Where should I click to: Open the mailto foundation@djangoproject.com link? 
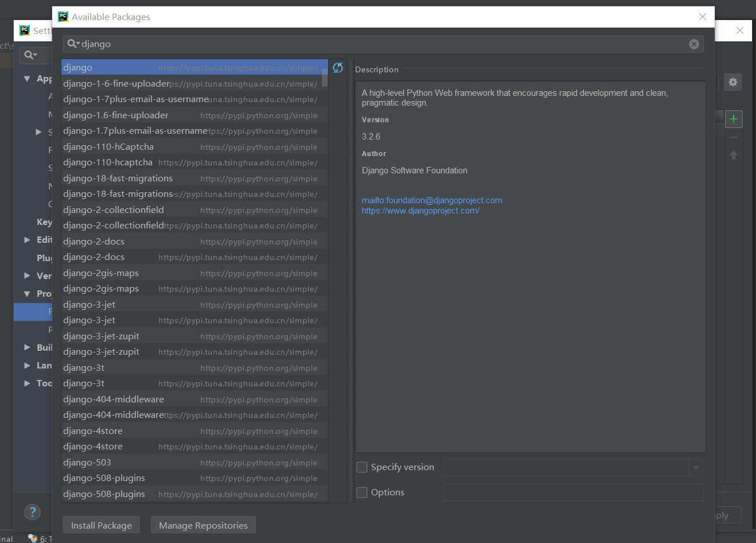pos(432,200)
